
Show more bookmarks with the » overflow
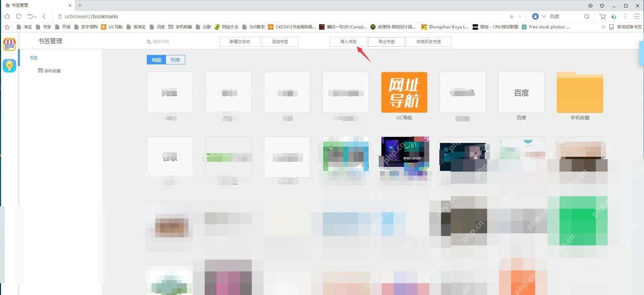tap(603, 27)
